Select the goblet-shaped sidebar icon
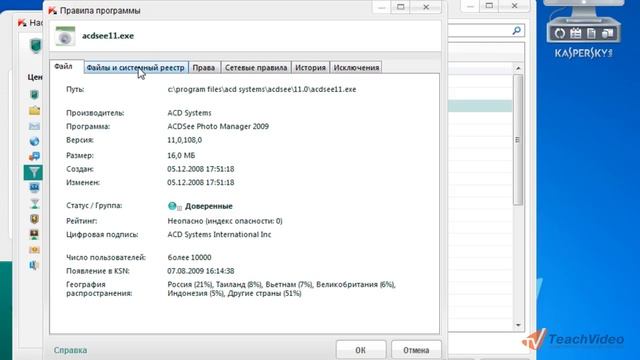The width and height of the screenshot is (640, 360). click(34, 203)
